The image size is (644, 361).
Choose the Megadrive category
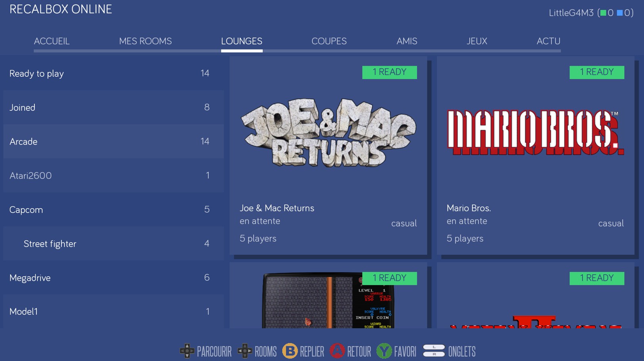pos(113,277)
